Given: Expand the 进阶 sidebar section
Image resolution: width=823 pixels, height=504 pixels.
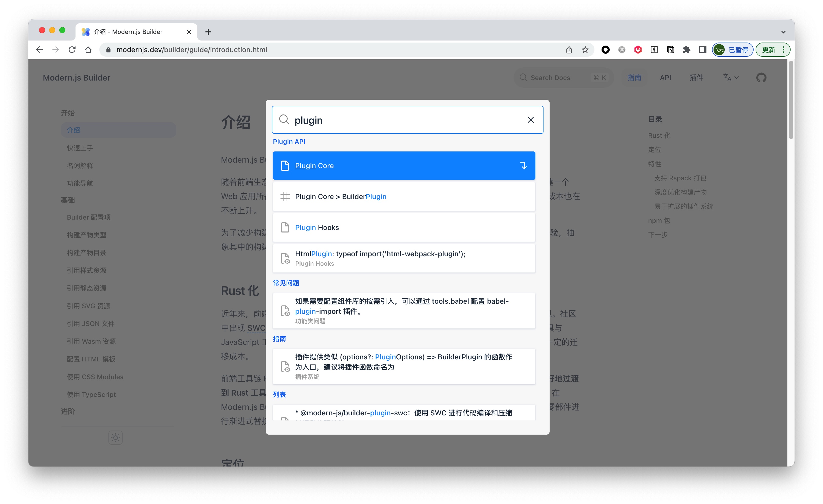Looking at the screenshot, I should [68, 411].
